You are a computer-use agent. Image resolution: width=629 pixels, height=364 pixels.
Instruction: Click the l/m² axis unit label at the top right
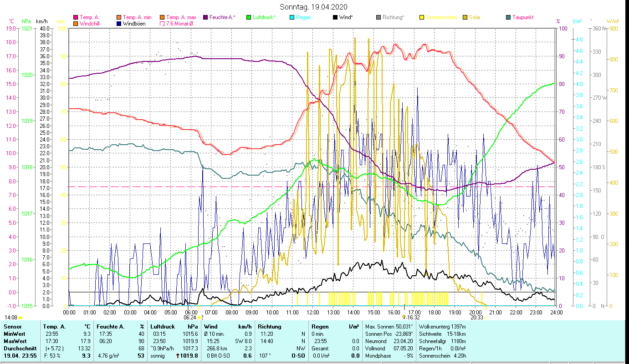577,21
